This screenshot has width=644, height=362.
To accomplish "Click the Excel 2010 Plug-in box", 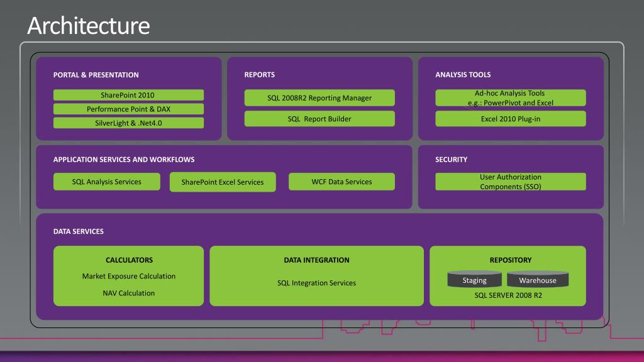I will point(511,119).
